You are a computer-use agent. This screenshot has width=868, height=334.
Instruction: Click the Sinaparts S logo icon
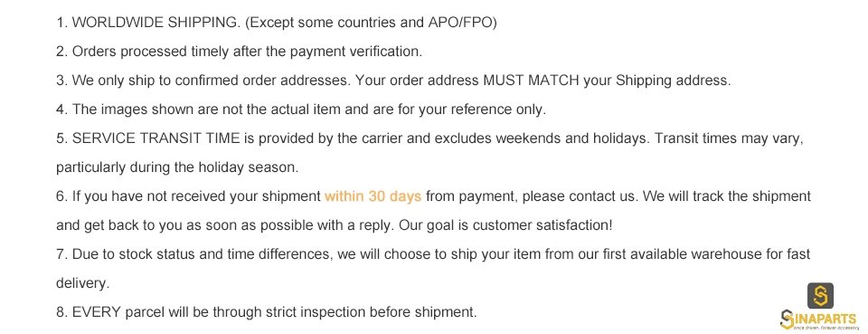(820, 296)
